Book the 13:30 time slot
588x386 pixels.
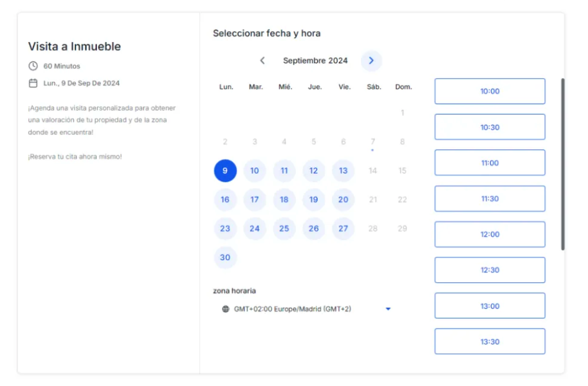click(x=489, y=342)
